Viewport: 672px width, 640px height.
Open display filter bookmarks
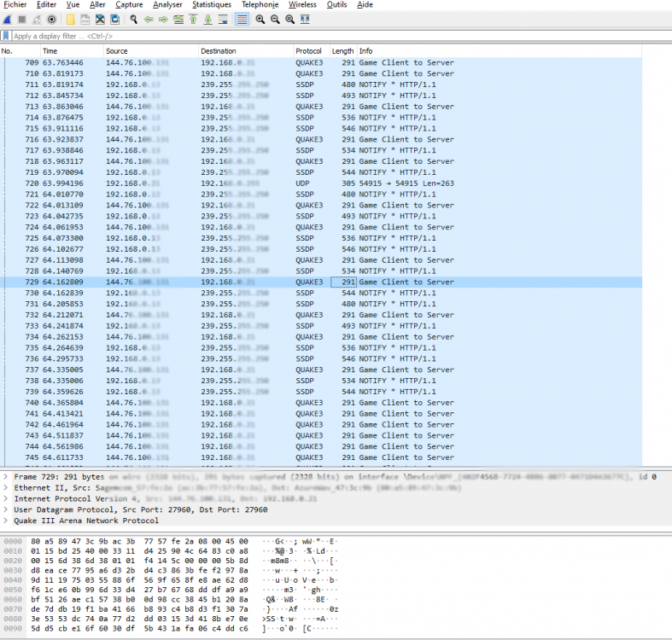click(x=6, y=36)
